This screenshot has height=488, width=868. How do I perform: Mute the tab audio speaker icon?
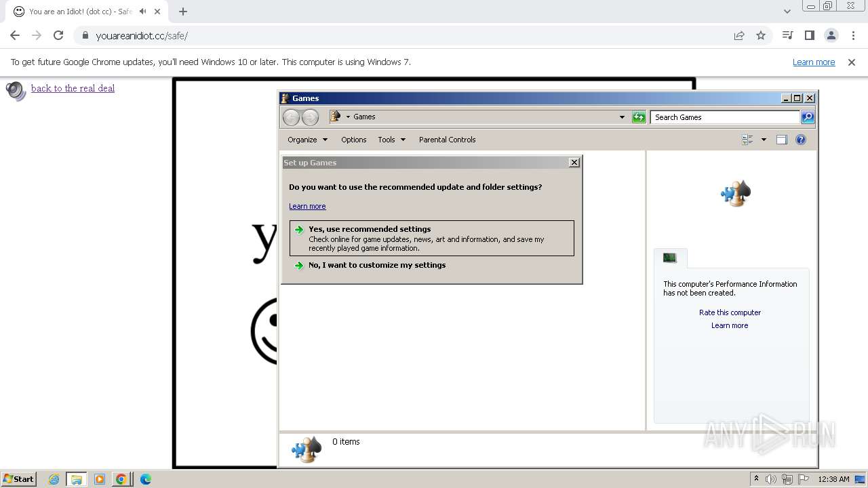point(142,12)
